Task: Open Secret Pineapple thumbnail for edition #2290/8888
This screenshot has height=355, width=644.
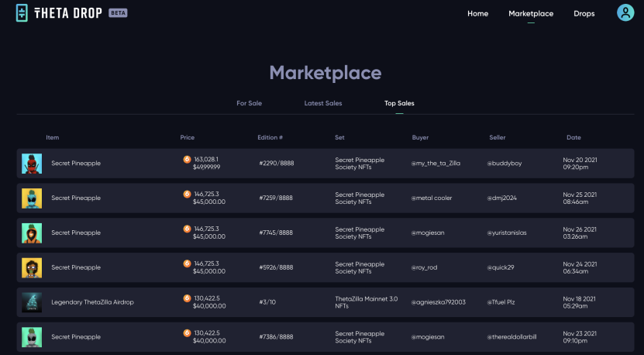Action: [32, 164]
